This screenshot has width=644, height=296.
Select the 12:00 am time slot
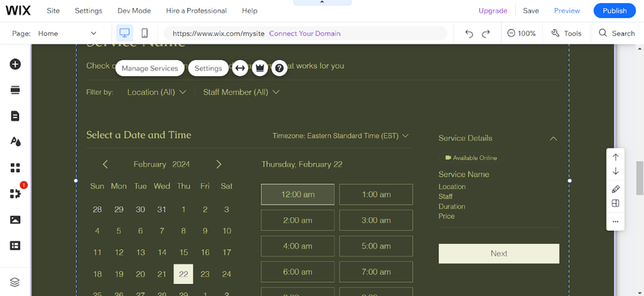pyautogui.click(x=298, y=194)
